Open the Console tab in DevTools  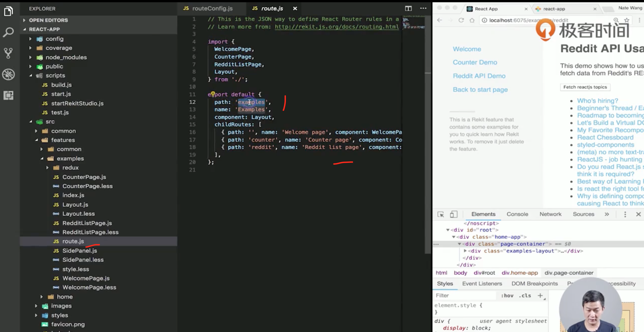click(x=517, y=214)
